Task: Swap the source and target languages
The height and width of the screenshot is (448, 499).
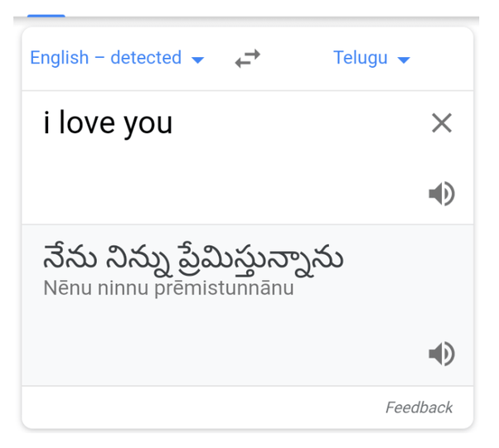Action: pos(247,59)
